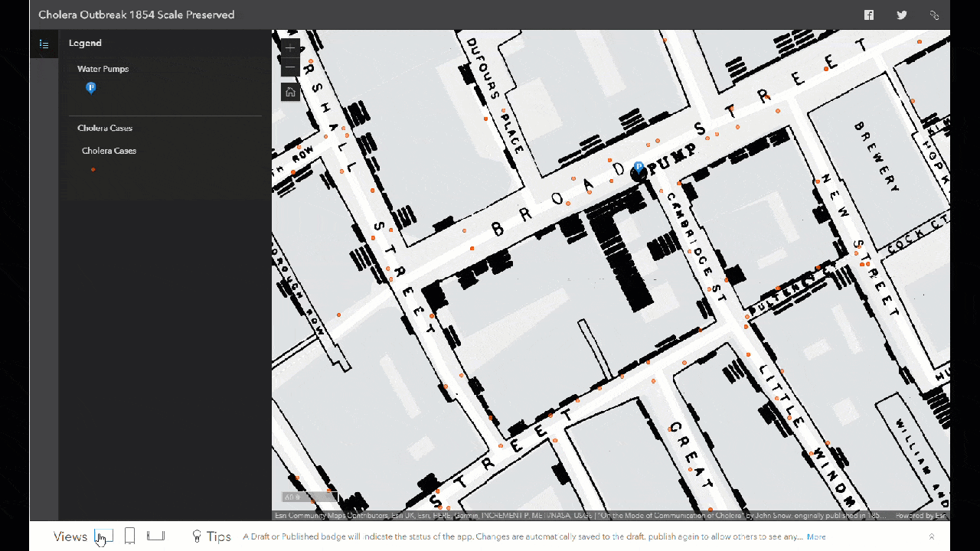Viewport: 980px width, 551px height.
Task: Click the Water Pumps legend symbol
Action: 91,87
